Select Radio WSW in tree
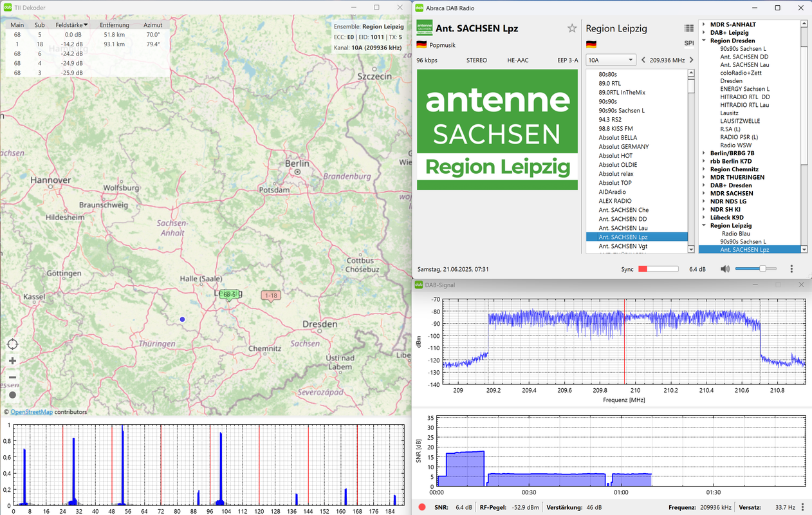Screen dimensions: 812x515 point(736,145)
